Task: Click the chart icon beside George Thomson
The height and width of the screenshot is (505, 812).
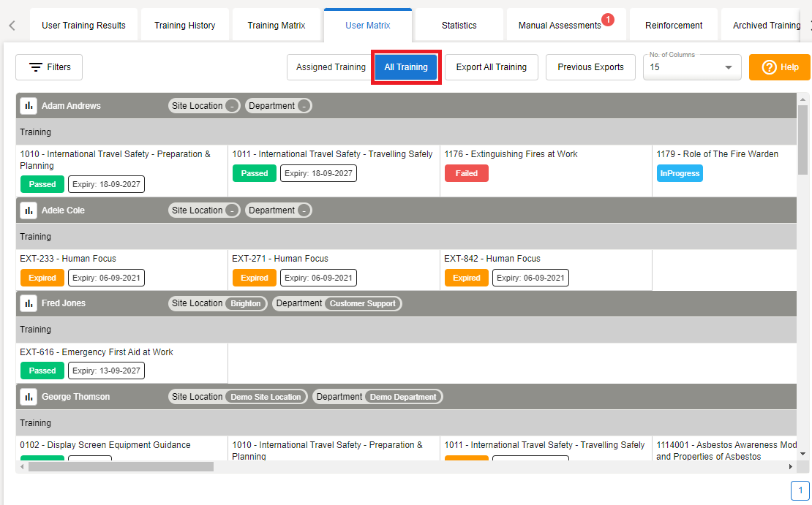Action: click(x=29, y=397)
